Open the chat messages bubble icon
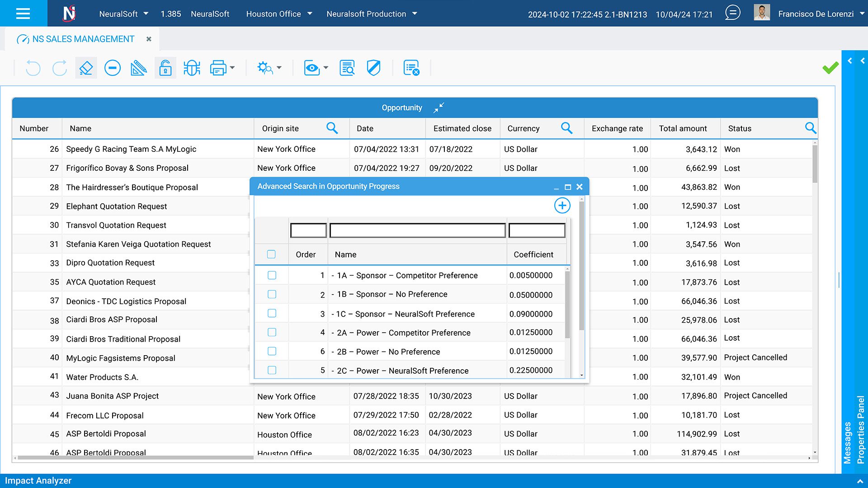 [732, 13]
